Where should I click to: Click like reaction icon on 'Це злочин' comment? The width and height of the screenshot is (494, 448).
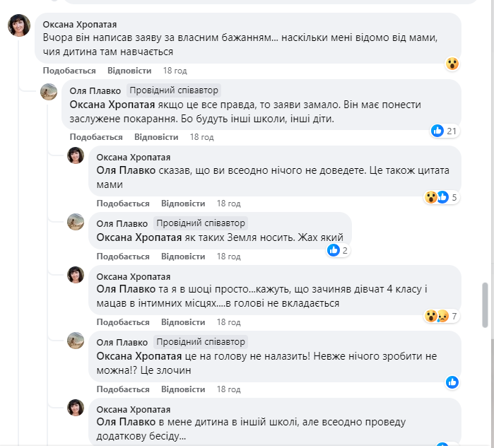pos(452,382)
